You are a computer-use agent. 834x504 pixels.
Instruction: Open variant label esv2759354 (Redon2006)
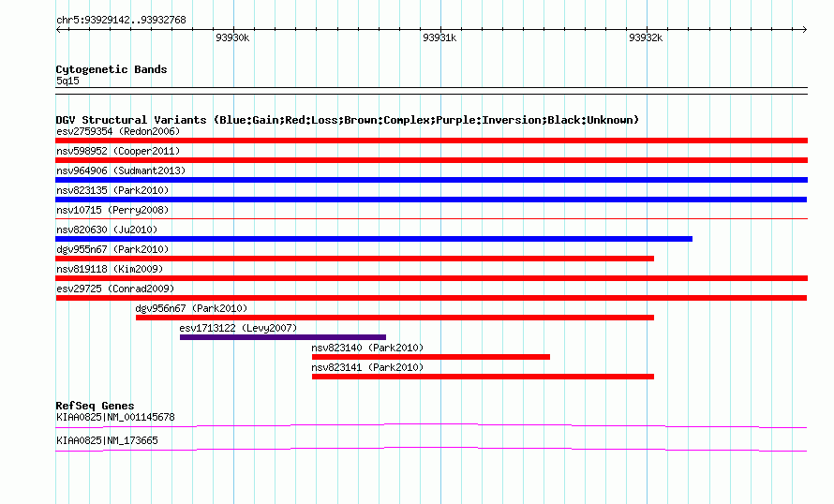pos(118,131)
